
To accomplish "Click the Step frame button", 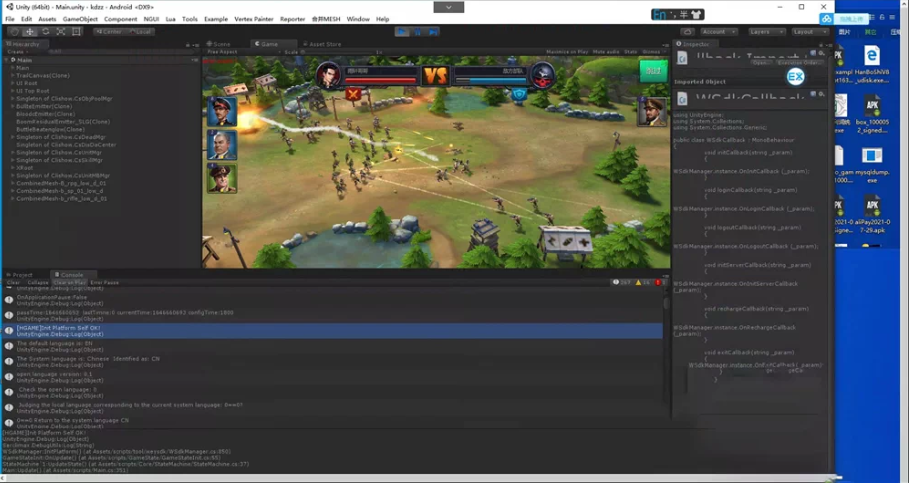I will tap(433, 32).
